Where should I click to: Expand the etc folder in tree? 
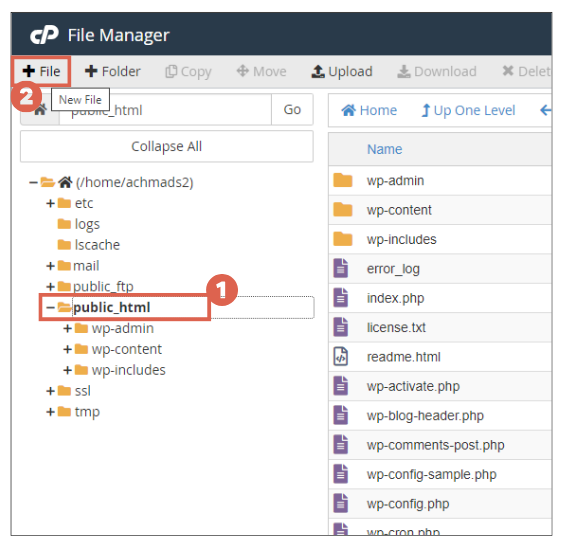click(51, 204)
